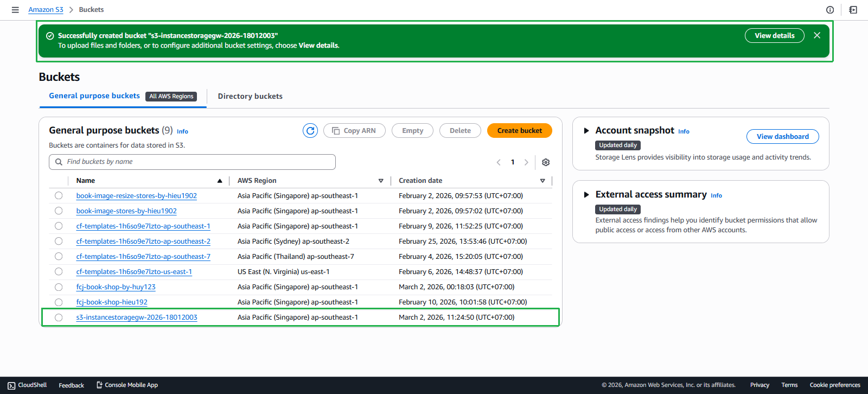Open View dashboard for Storage Lens
Screen dimensions: 868x394
[x=783, y=137]
